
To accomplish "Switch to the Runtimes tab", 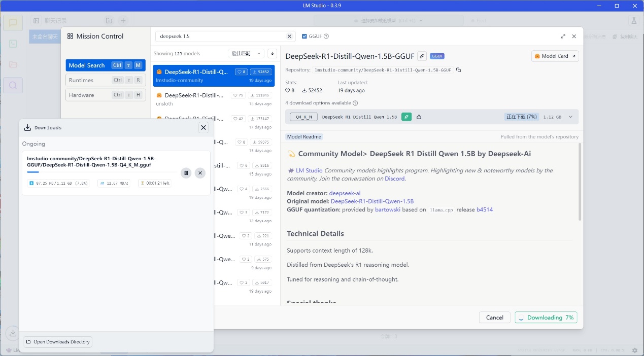I will pyautogui.click(x=106, y=80).
